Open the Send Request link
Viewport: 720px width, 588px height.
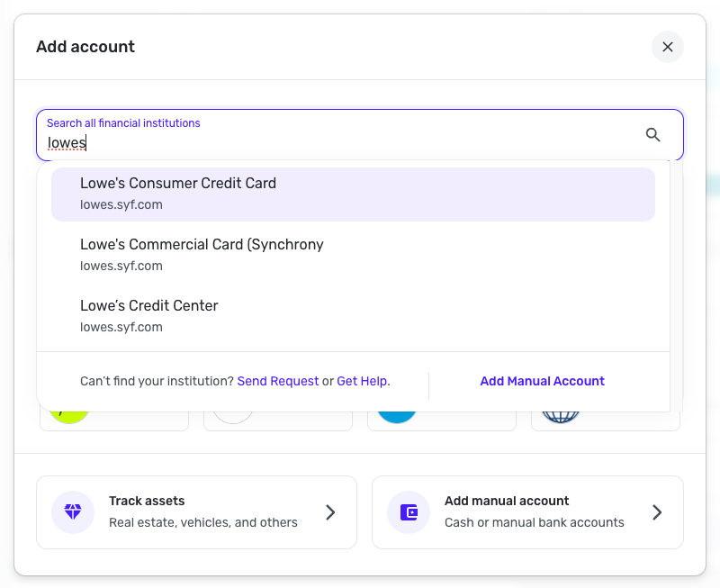[278, 381]
